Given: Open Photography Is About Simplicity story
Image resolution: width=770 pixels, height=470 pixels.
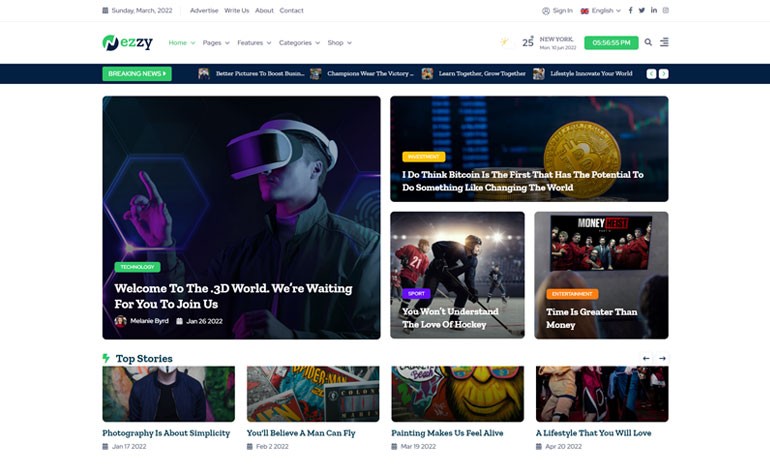Looking at the screenshot, I should (166, 433).
